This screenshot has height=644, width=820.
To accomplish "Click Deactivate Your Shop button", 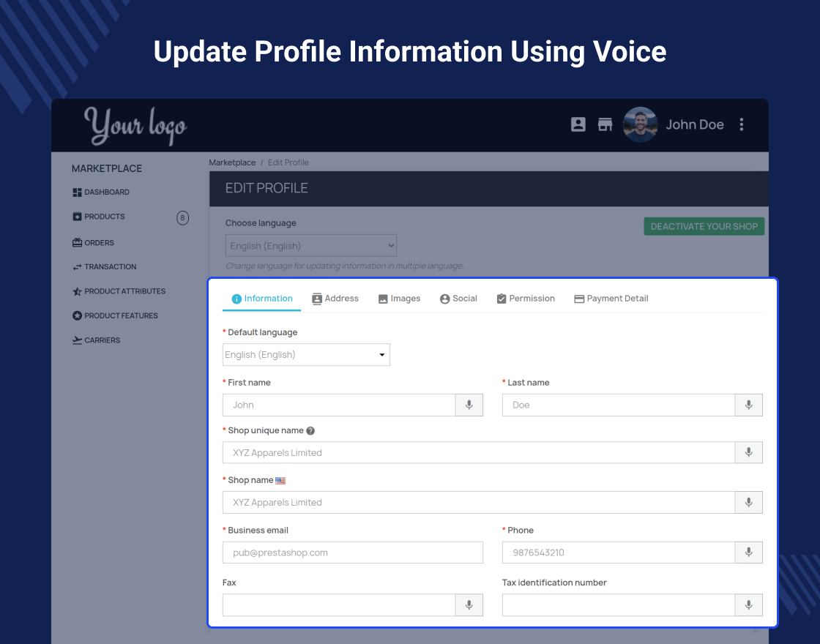I will (704, 226).
